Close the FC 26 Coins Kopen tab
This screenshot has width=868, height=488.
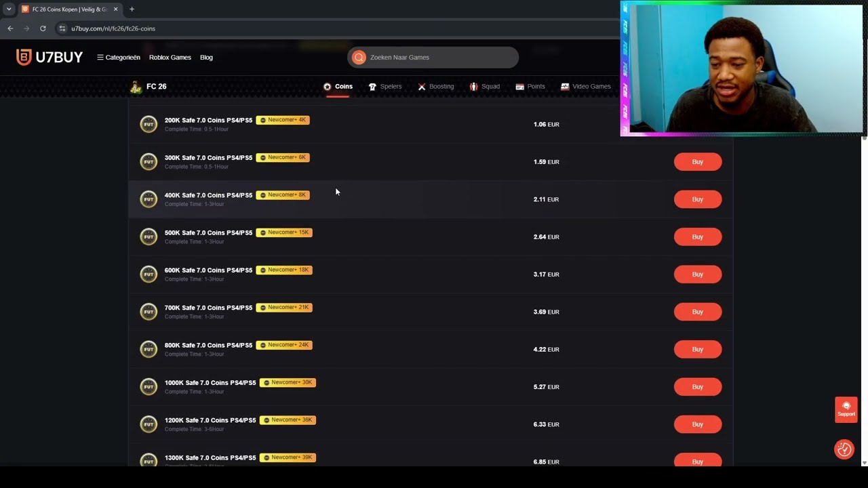click(115, 9)
